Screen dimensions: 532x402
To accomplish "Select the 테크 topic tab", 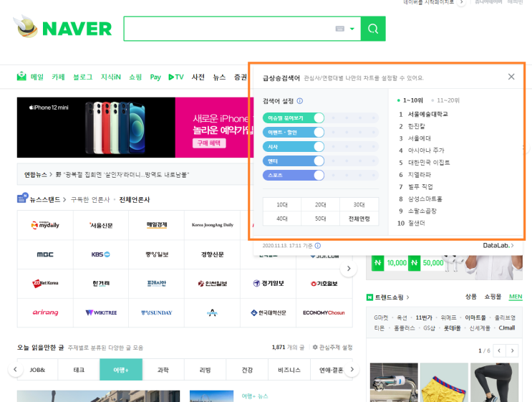I will coord(79,370).
